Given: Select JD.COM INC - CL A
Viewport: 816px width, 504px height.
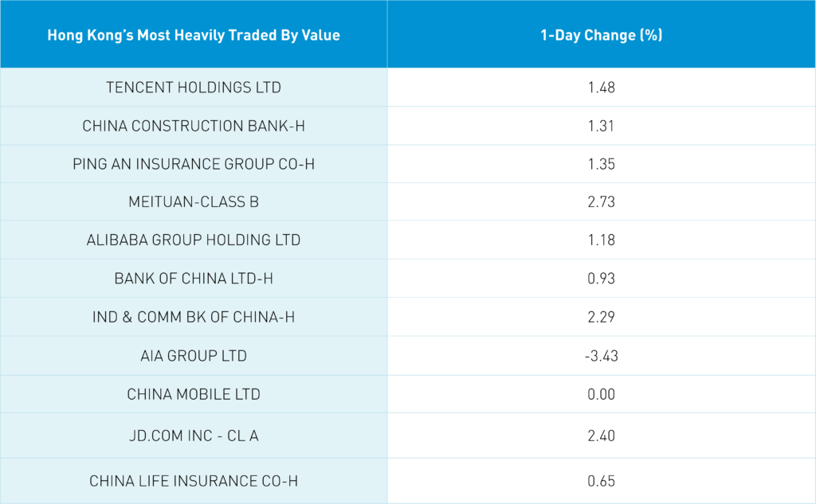Looking at the screenshot, I should [194, 436].
